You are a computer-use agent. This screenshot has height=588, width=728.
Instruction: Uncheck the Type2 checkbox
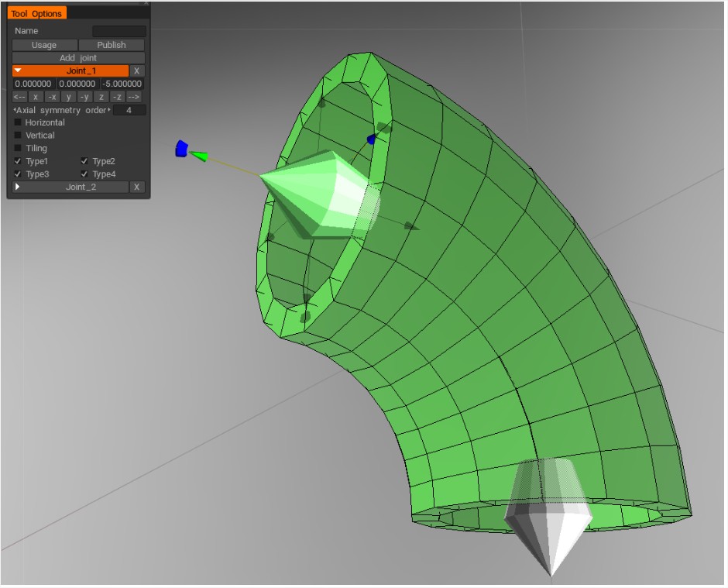[84, 161]
